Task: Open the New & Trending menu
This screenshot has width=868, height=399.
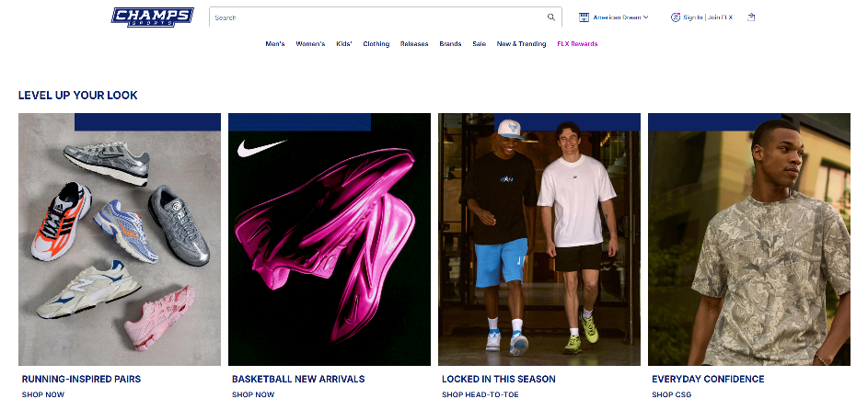Action: click(x=522, y=43)
